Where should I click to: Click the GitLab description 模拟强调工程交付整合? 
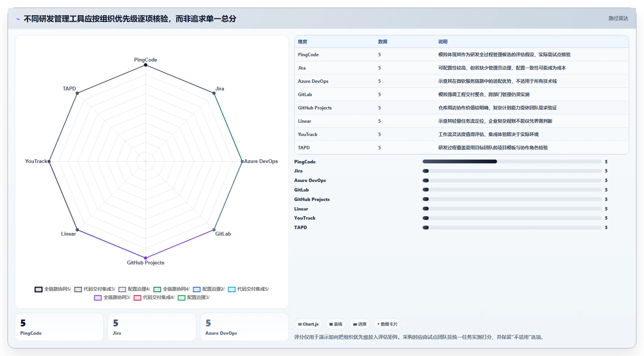484,95
